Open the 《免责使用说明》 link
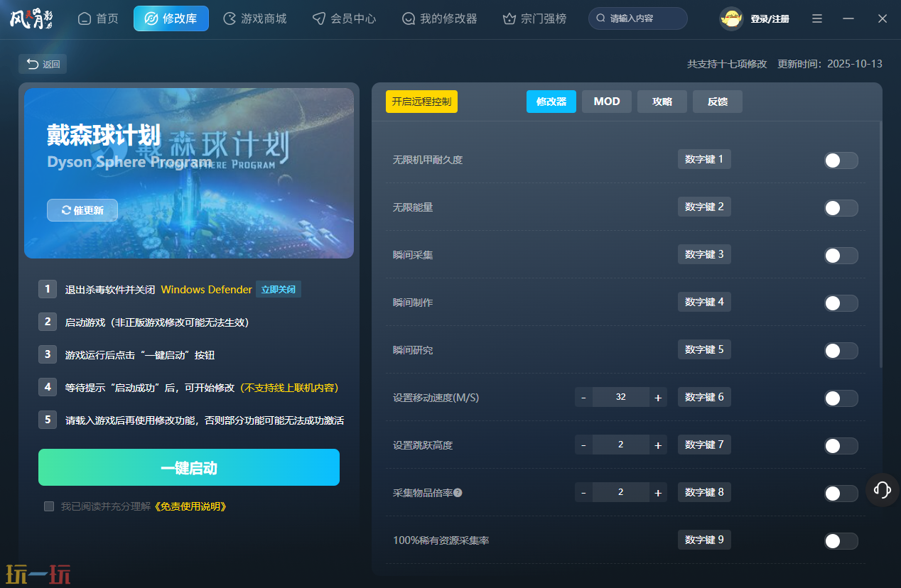This screenshot has width=901, height=588. (x=190, y=506)
